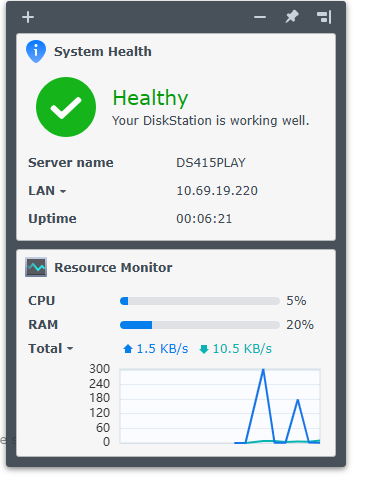Click the Uptime label

click(52, 219)
